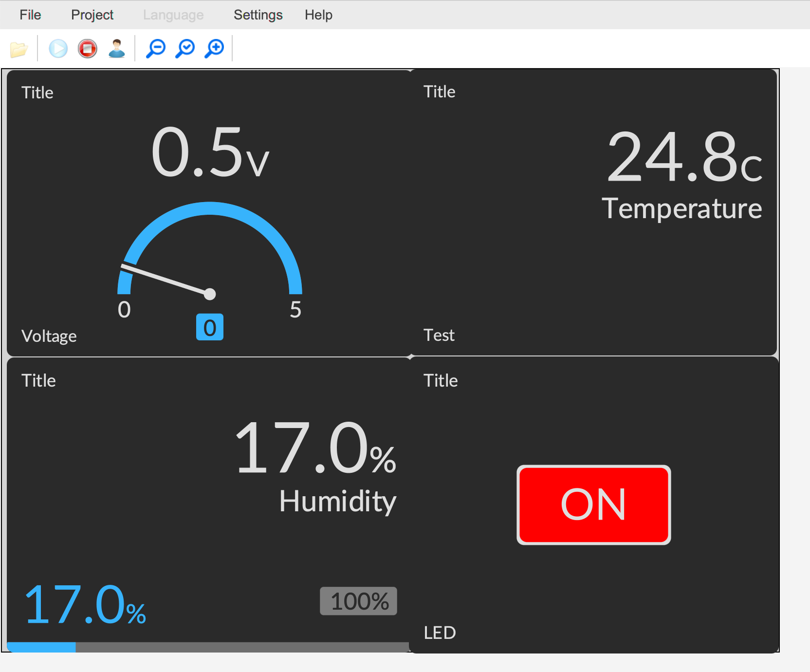The width and height of the screenshot is (810, 672).
Task: Open the Help menu
Action: (x=318, y=15)
